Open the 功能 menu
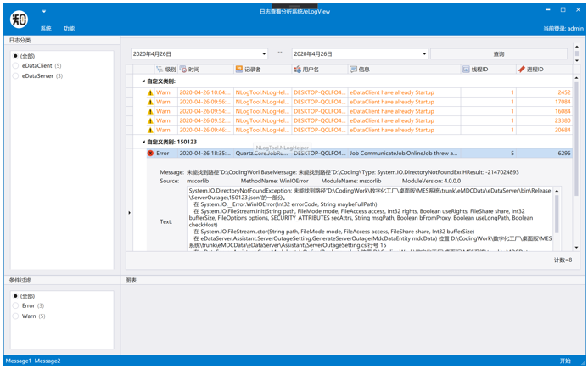Image resolution: width=588 pixels, height=369 pixels. [x=69, y=29]
